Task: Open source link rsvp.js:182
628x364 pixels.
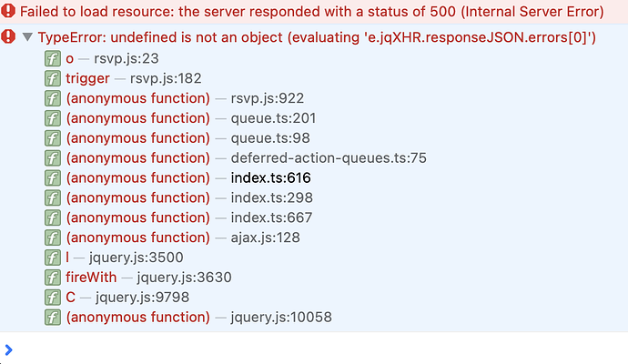Action: pos(166,78)
